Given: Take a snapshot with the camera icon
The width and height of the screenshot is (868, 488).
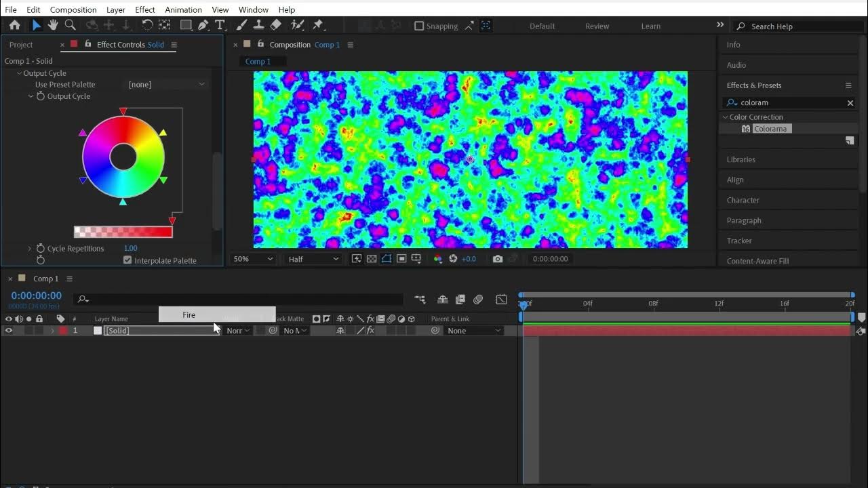Looking at the screenshot, I should coord(498,259).
